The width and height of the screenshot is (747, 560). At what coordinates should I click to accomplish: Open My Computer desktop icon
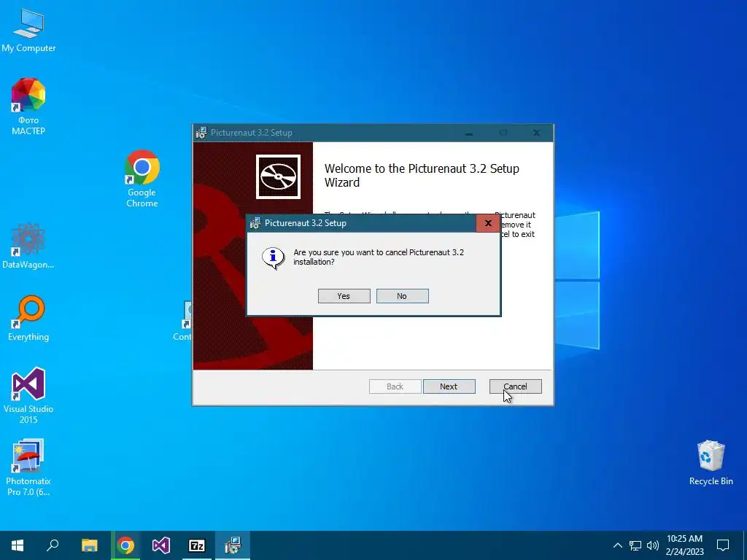28,31
